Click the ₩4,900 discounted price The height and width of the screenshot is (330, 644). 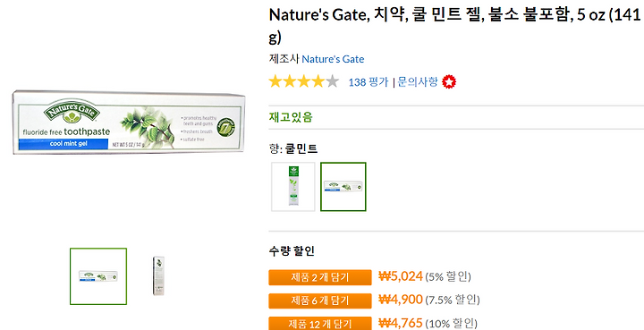coord(401,300)
